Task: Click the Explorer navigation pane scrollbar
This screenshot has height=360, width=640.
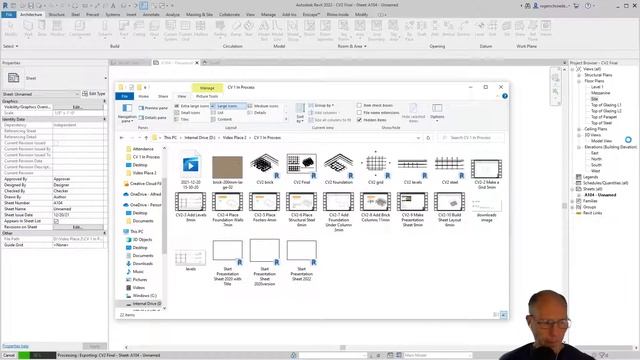Action: point(164,216)
